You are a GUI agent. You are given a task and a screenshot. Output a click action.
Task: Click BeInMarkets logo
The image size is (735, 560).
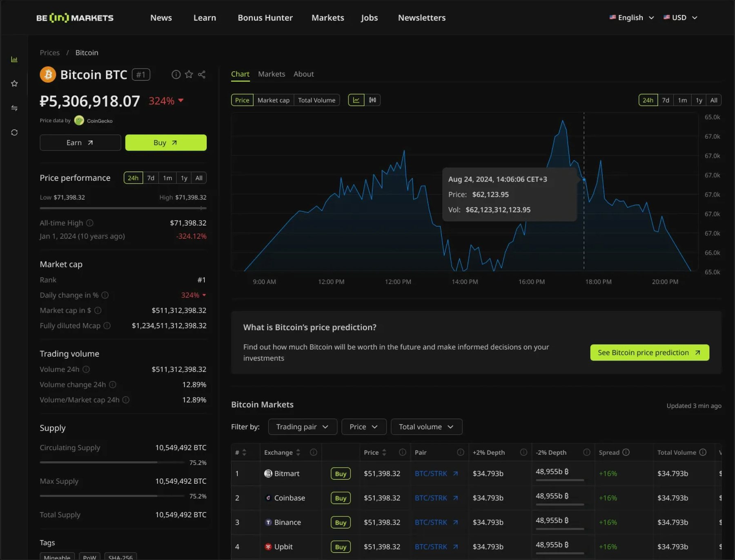coord(75,18)
